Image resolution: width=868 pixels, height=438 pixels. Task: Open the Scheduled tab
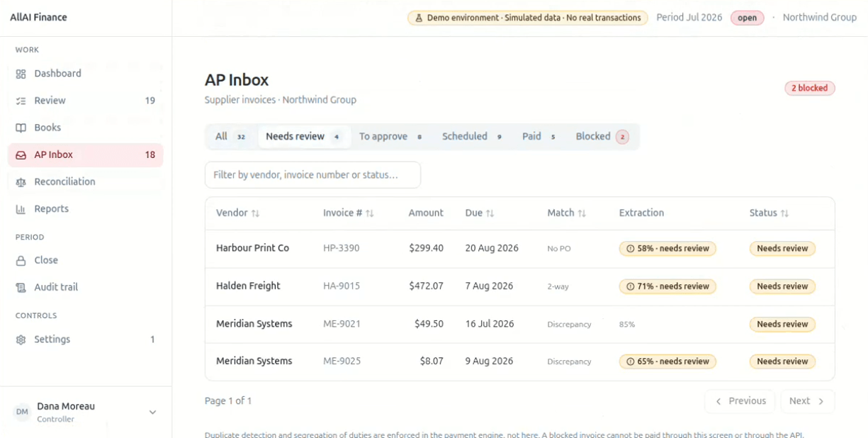click(472, 137)
